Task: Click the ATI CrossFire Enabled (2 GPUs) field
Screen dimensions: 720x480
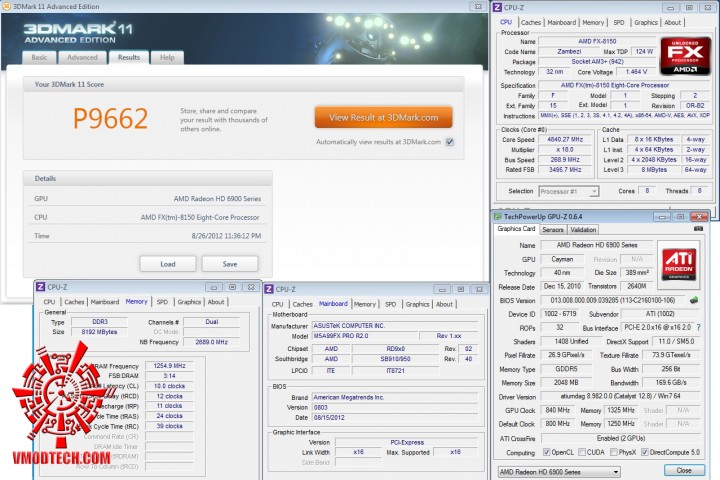Action: point(621,438)
